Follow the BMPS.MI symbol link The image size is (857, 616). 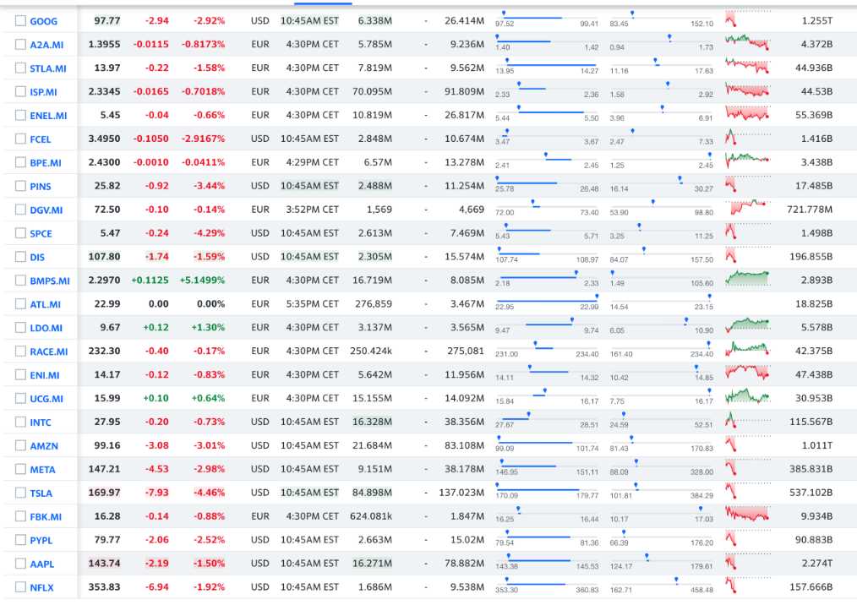(50, 281)
